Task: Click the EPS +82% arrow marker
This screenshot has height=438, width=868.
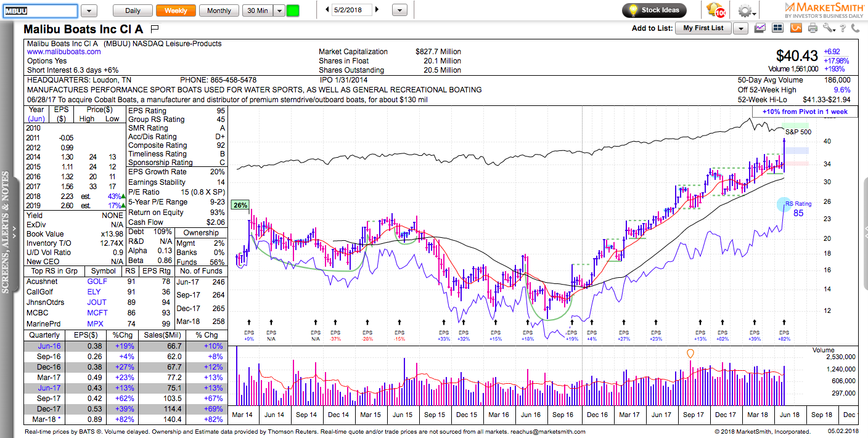Action: [x=784, y=322]
